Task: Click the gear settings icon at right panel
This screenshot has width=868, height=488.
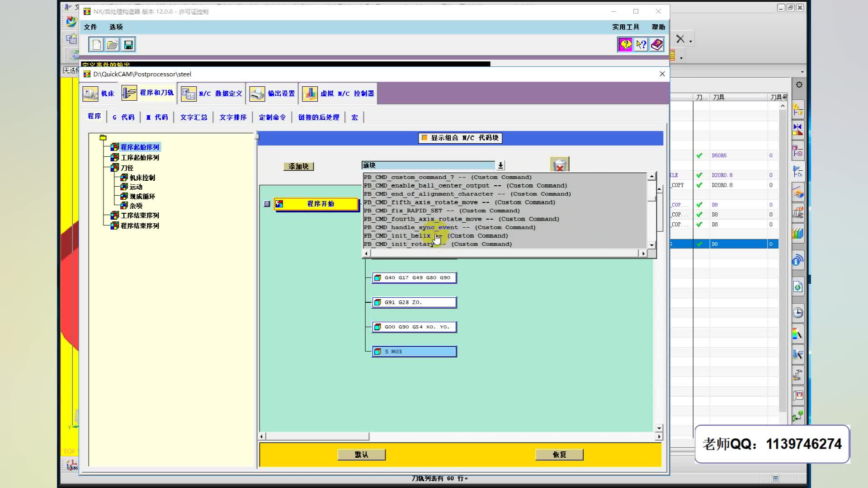Action: pyautogui.click(x=799, y=85)
